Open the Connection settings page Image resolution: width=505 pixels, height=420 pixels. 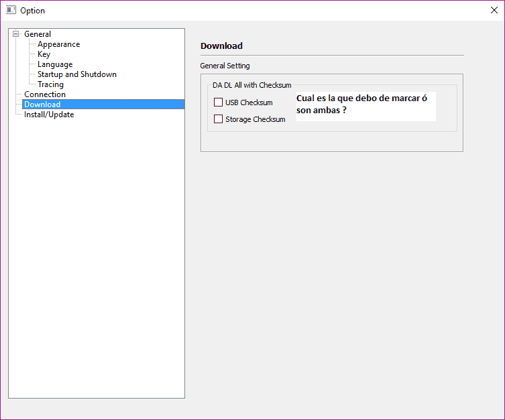(45, 94)
